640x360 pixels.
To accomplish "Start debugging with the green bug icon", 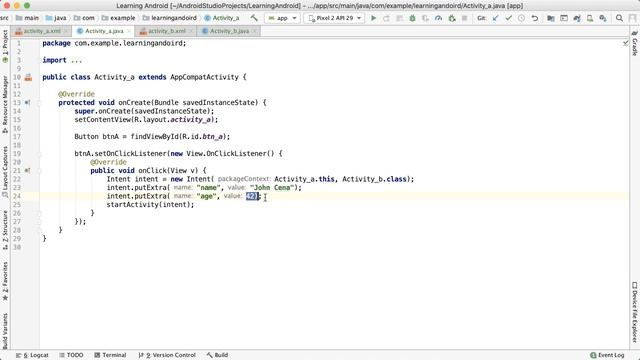I will point(412,18).
